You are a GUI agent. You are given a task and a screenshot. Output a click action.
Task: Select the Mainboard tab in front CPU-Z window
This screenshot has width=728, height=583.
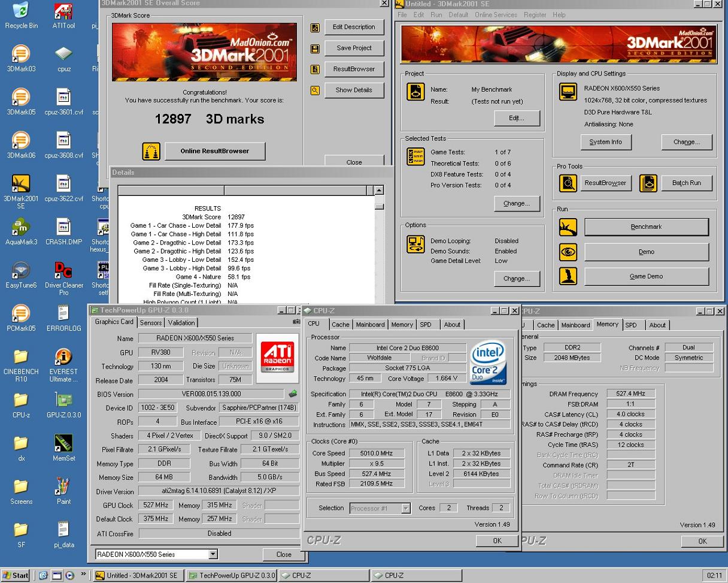[370, 324]
